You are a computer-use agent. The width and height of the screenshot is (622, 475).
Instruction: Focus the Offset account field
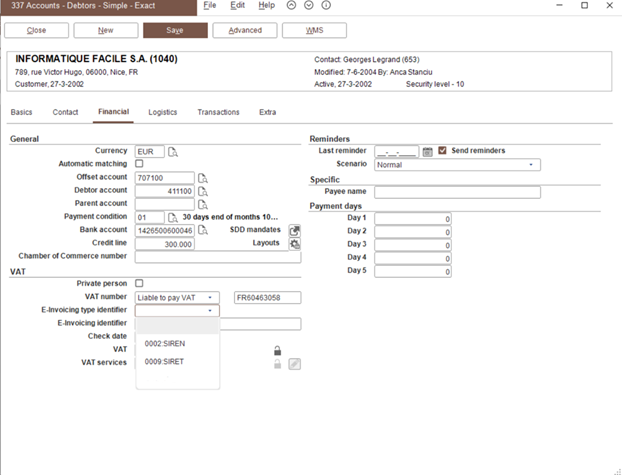pos(165,178)
